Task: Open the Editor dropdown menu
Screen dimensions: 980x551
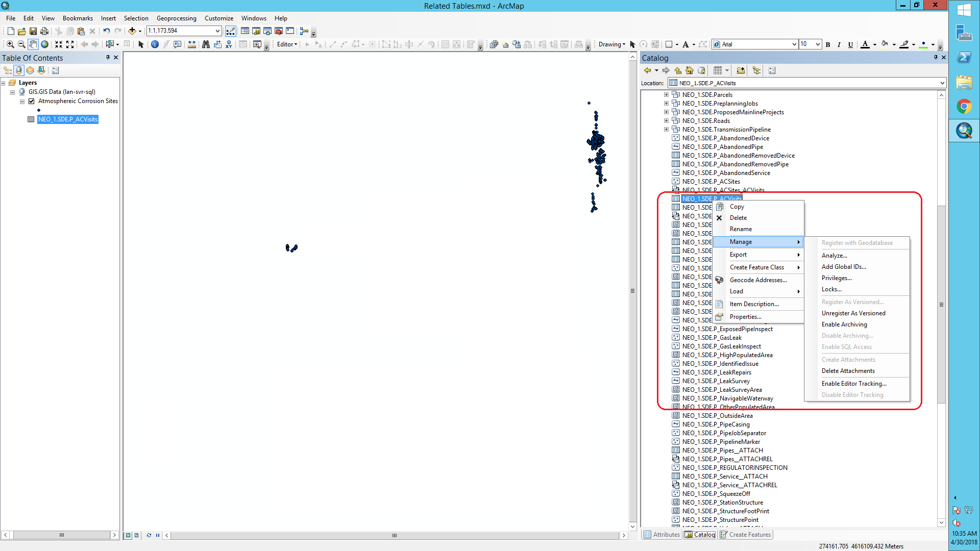Action: tap(287, 44)
